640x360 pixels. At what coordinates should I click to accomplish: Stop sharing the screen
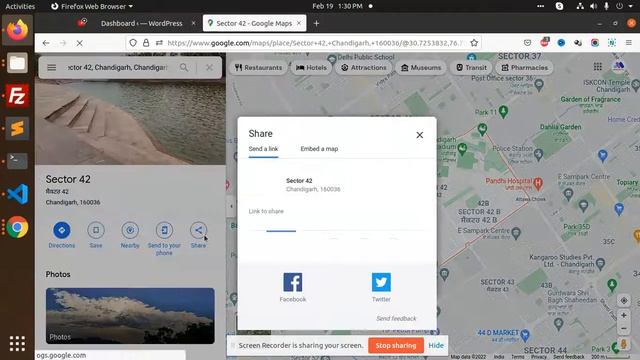[x=396, y=345]
